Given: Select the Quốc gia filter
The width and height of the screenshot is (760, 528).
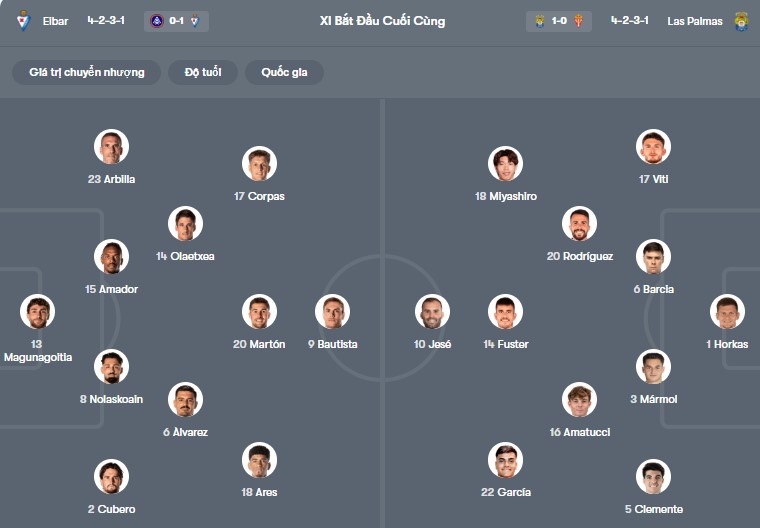Looking at the screenshot, I should pos(285,72).
